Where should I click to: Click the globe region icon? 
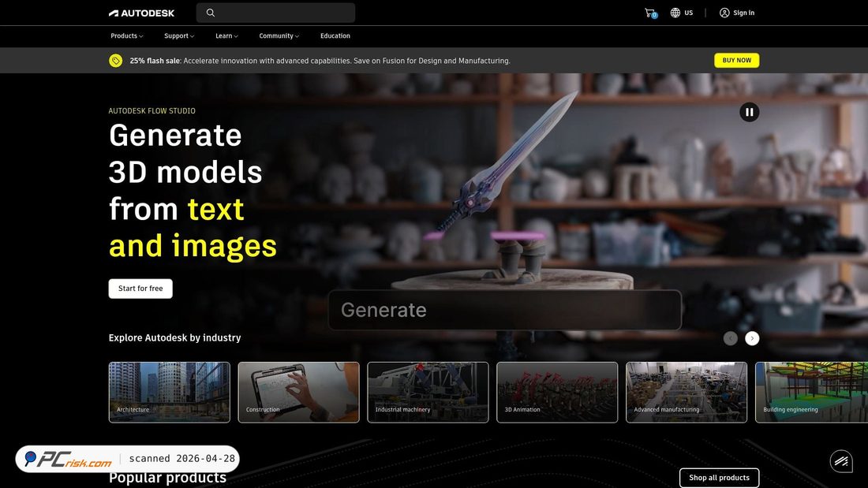(675, 13)
